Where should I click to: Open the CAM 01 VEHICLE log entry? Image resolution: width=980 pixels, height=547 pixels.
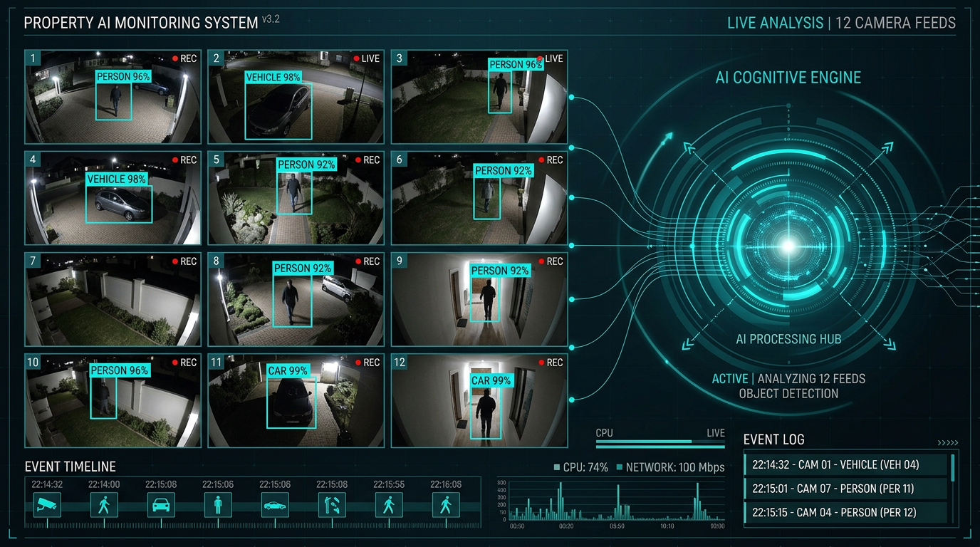pyautogui.click(x=846, y=465)
